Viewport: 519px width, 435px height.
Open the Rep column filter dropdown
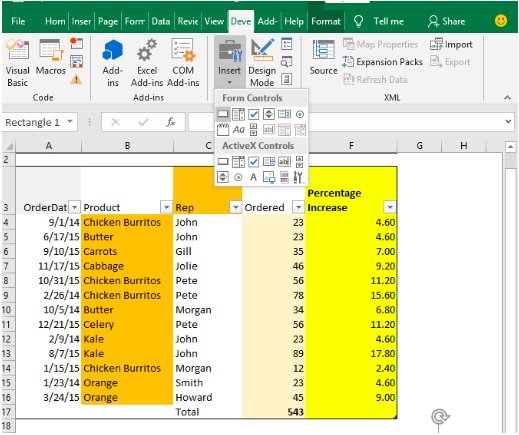(x=235, y=207)
